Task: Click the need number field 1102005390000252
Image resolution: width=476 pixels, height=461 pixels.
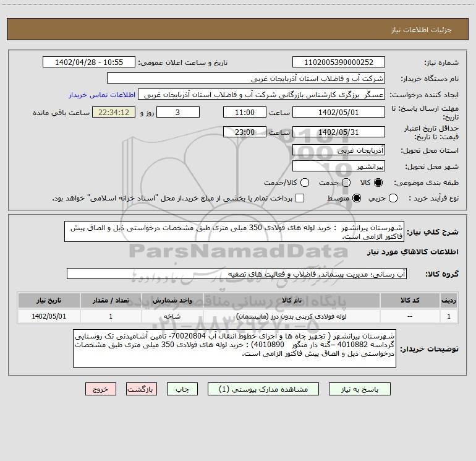Action: click(339, 62)
